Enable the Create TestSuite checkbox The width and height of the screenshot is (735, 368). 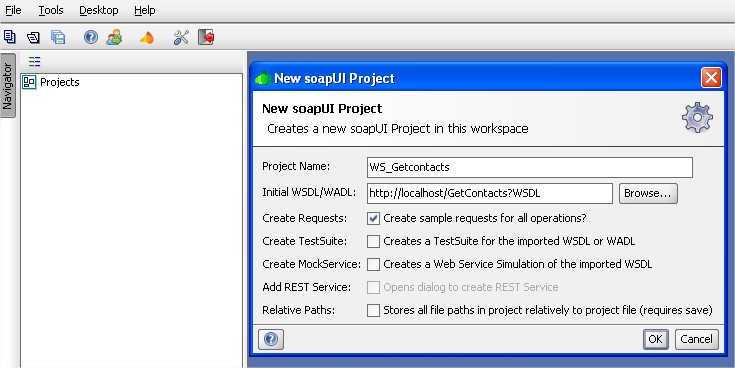tap(373, 241)
